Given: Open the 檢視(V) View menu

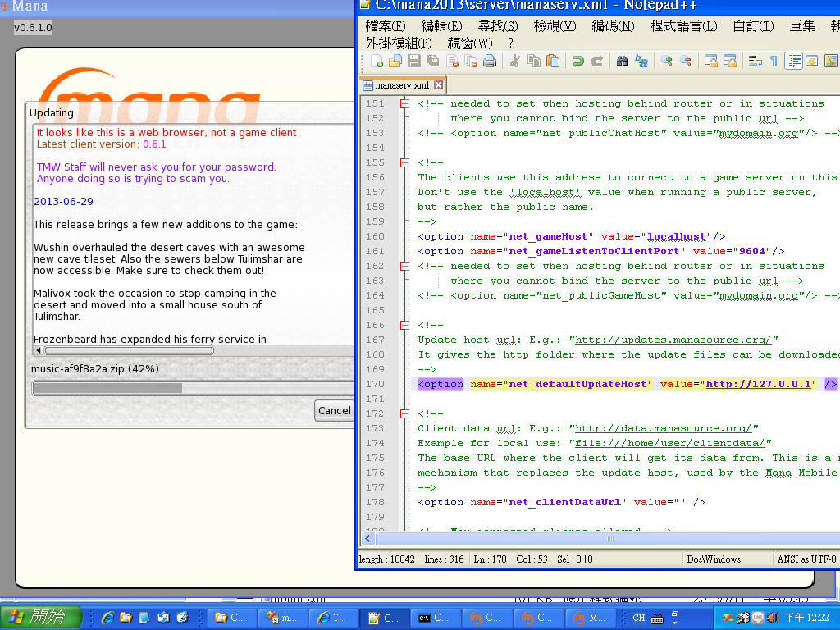Looking at the screenshot, I should (555, 25).
